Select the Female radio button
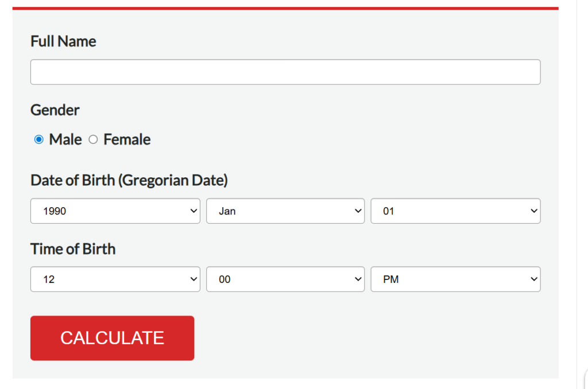 (x=93, y=139)
